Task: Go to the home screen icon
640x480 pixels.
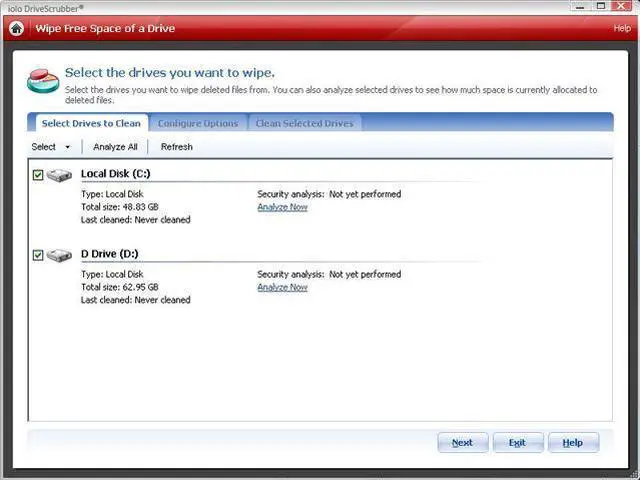Action: pyautogui.click(x=17, y=28)
